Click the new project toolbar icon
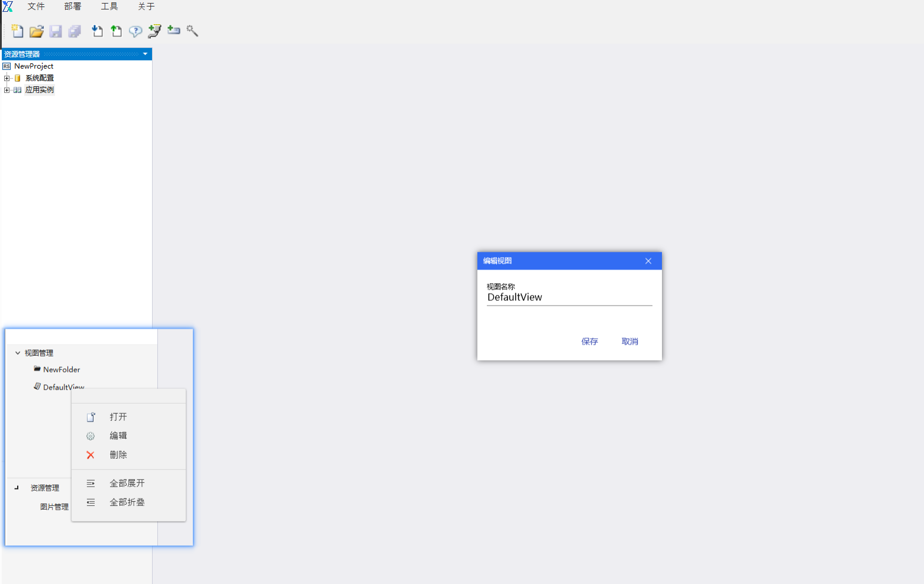Viewport: 924px width, 584px height. pos(17,31)
